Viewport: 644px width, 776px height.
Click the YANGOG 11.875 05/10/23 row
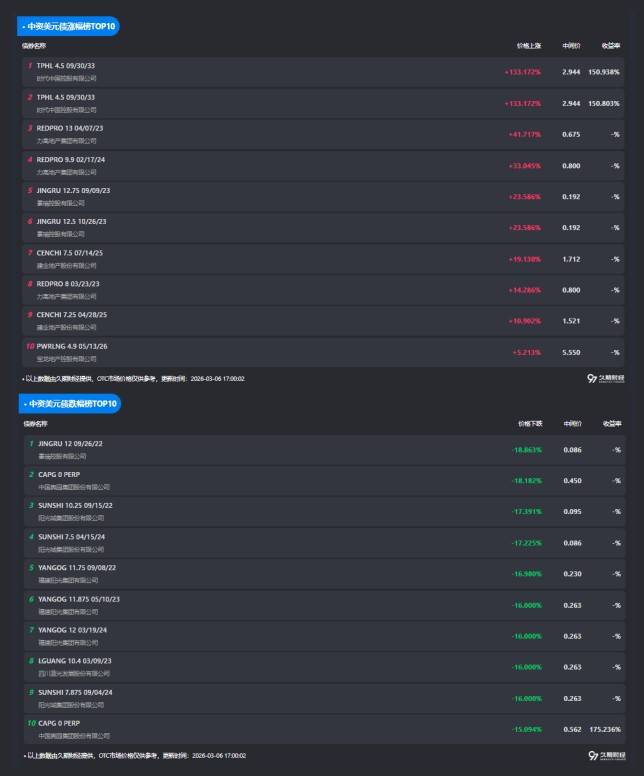pyautogui.click(x=78, y=599)
